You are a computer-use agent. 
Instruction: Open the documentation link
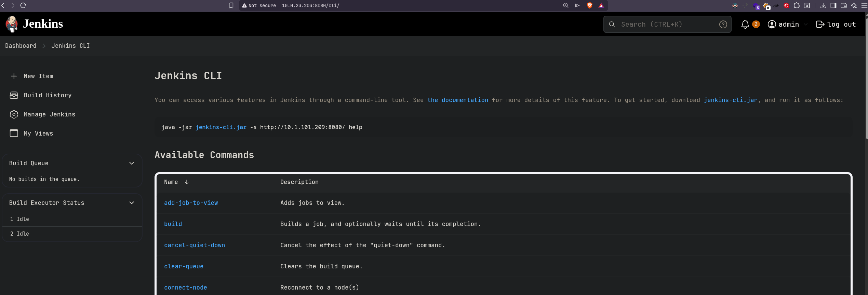point(457,100)
